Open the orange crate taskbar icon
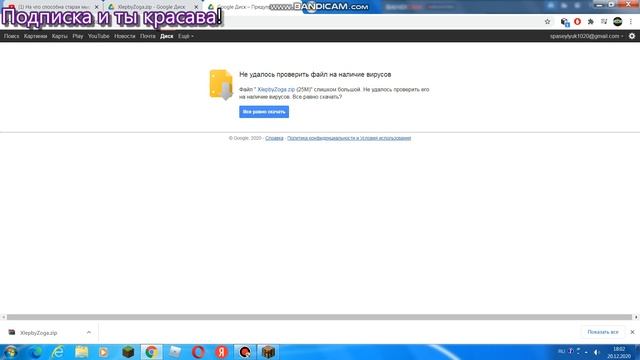Image resolution: width=640 pixels, height=360 pixels. [x=268, y=352]
